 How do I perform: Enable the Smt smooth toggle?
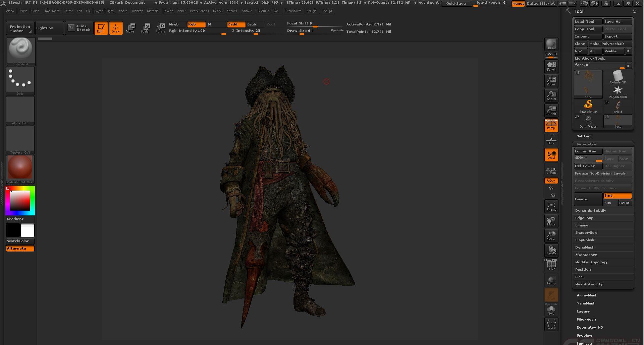618,196
